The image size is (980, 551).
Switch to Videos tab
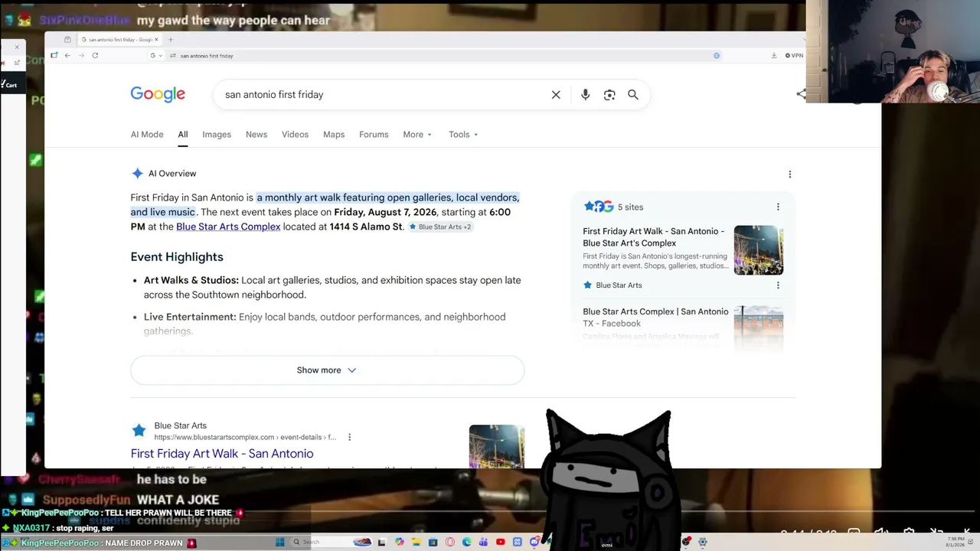pyautogui.click(x=295, y=135)
